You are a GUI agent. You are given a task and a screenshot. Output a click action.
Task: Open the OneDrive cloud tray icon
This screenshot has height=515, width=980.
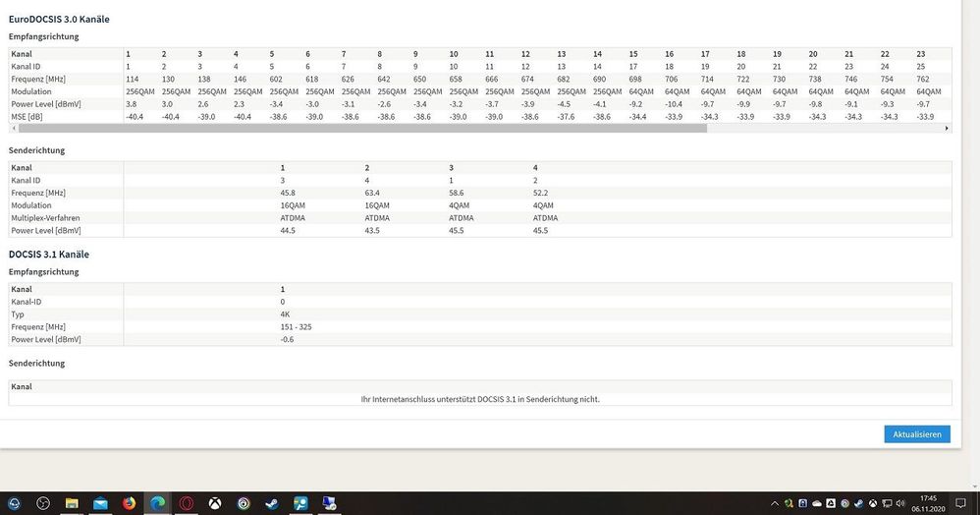(817, 503)
